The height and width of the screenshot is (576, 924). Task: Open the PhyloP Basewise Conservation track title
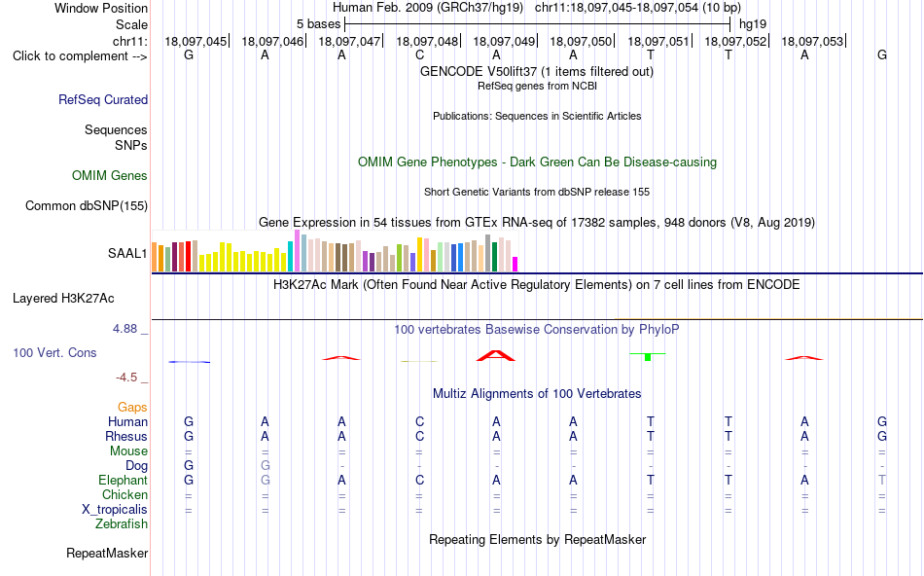click(537, 330)
